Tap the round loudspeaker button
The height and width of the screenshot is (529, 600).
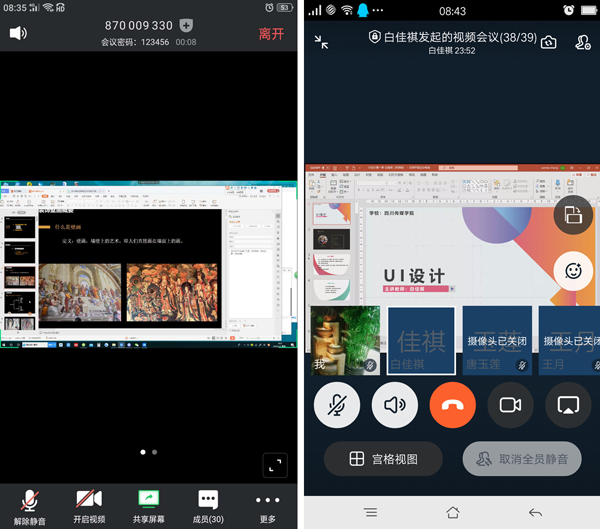coord(395,404)
